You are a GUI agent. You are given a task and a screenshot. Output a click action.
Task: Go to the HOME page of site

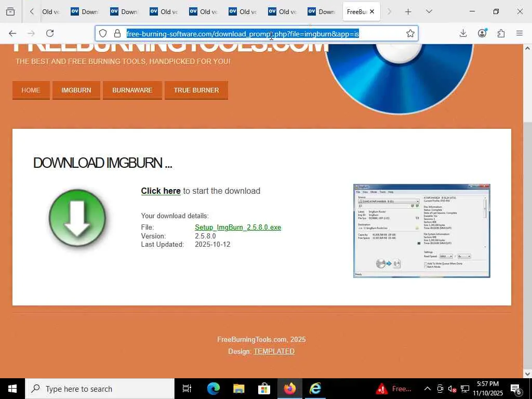pyautogui.click(x=31, y=90)
